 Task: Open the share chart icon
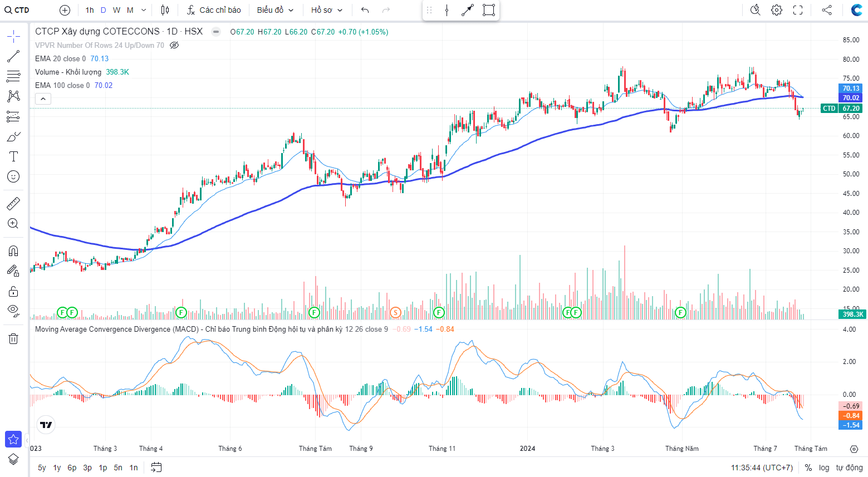(x=827, y=10)
